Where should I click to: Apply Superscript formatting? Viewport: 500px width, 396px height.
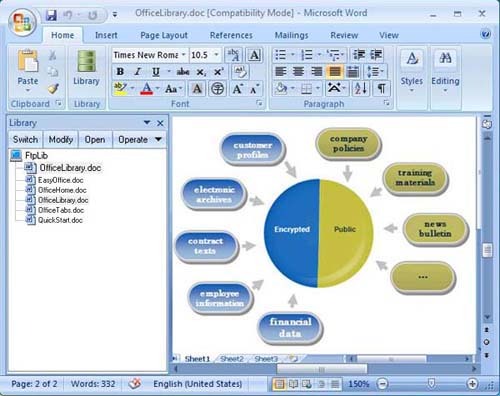coord(219,72)
